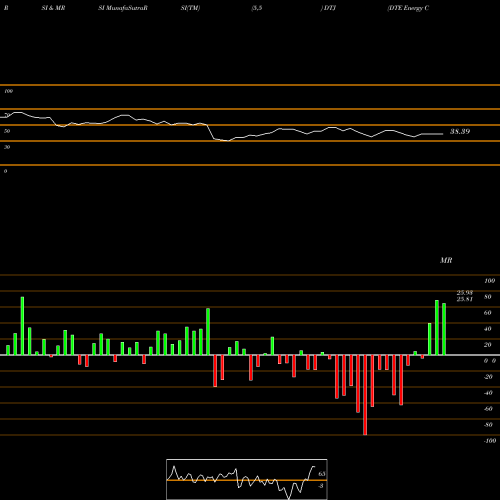The height and width of the screenshot is (500, 500).
Task: Click the 'SI & MR' header text
Action: click(x=53, y=8)
